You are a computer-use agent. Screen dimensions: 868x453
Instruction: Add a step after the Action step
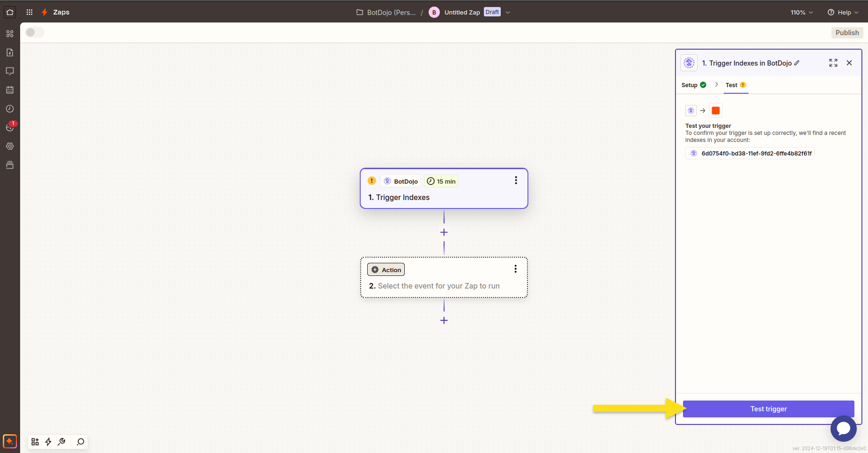point(444,320)
